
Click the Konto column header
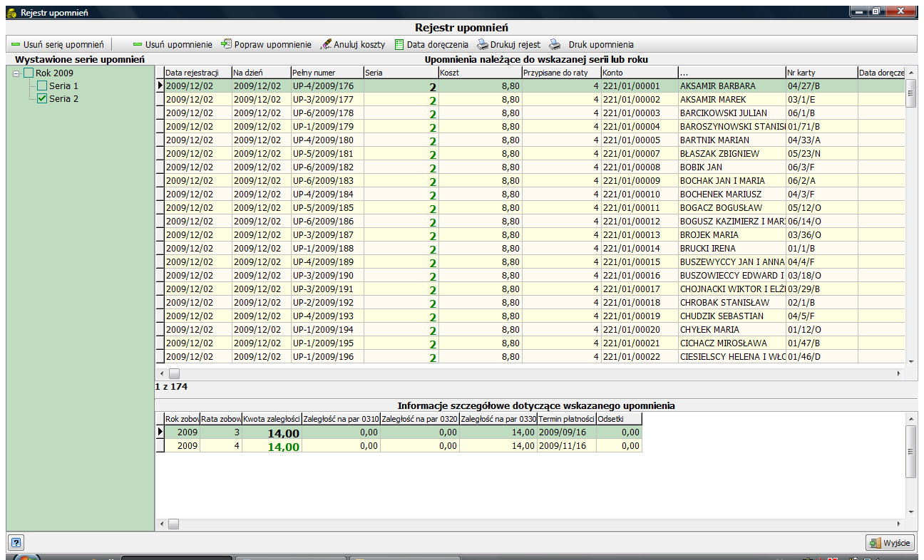[x=640, y=73]
